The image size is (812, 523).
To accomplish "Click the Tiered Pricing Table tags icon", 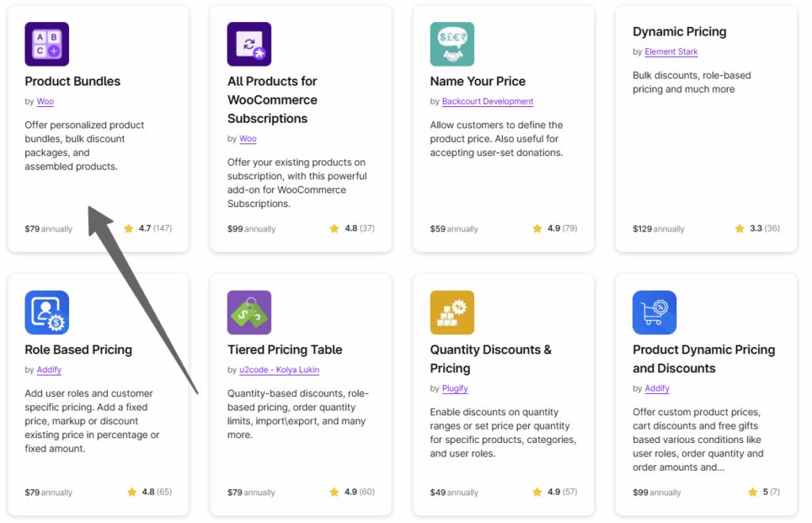I will 249,312.
